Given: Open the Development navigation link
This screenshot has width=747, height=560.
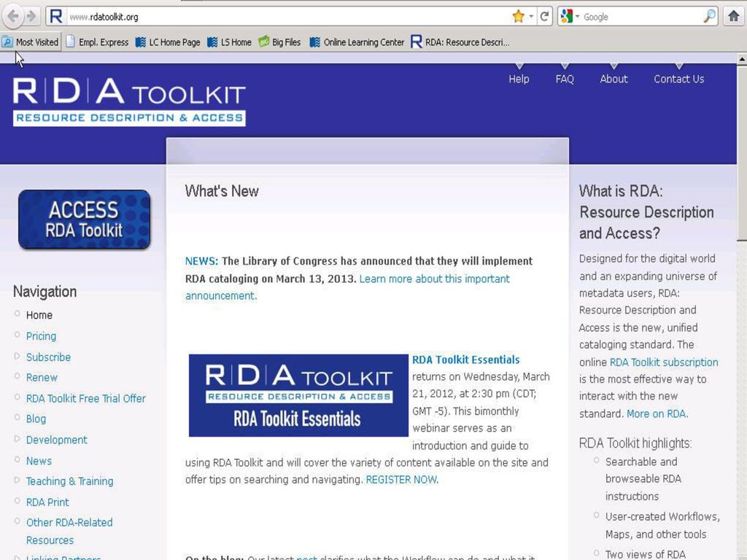Looking at the screenshot, I should [x=56, y=440].
